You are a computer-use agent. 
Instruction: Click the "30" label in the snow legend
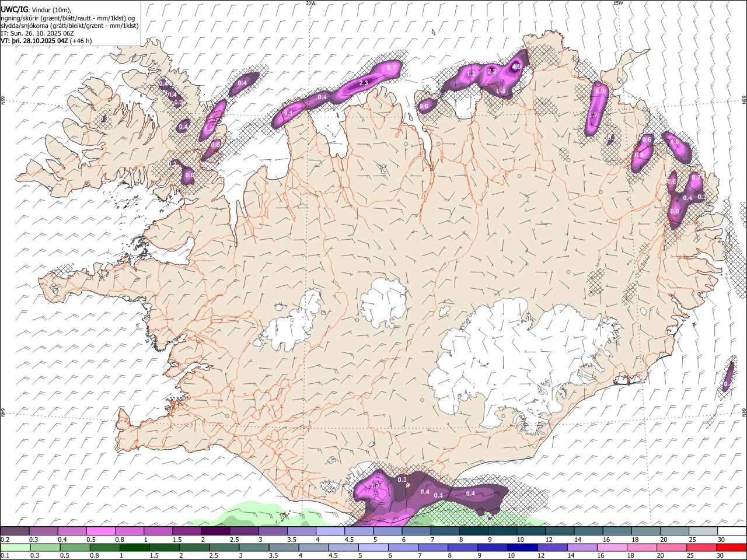721,540
